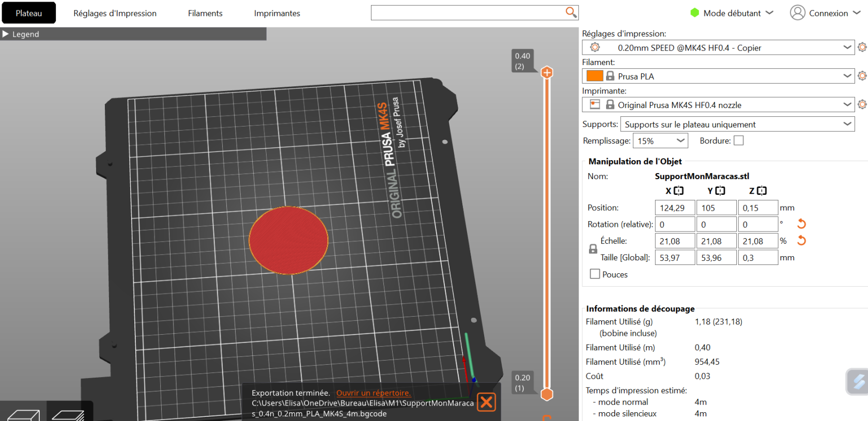Viewport: 868px width, 421px height.
Task: Click the Ouvrir un répertoire link
Action: [374, 393]
